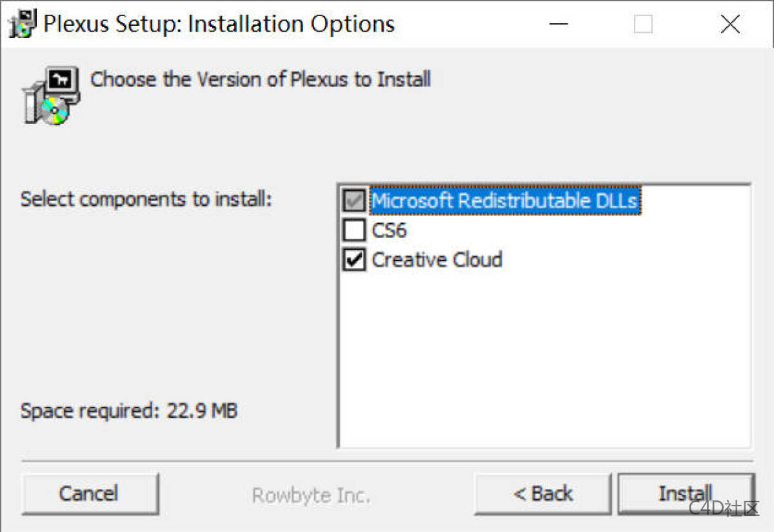Minimize the Plexus Setup window
Viewport: 774px width, 532px height.
click(x=559, y=25)
